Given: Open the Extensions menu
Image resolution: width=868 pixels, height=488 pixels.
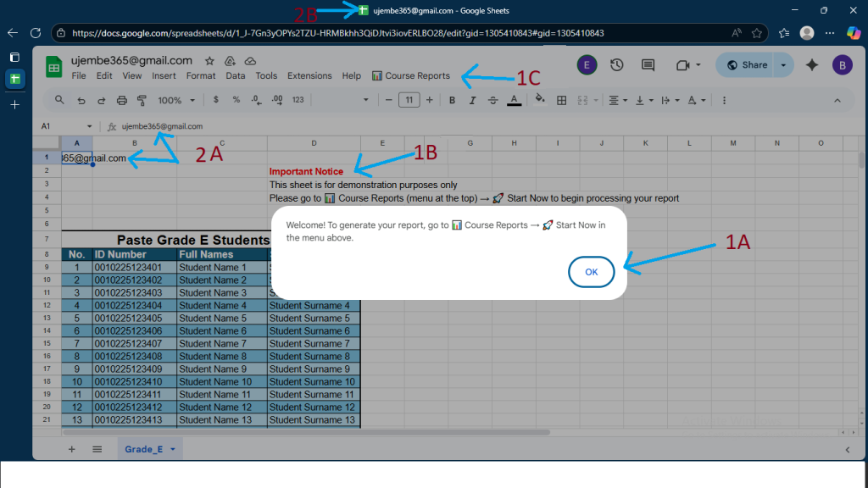Looking at the screenshot, I should pos(309,75).
